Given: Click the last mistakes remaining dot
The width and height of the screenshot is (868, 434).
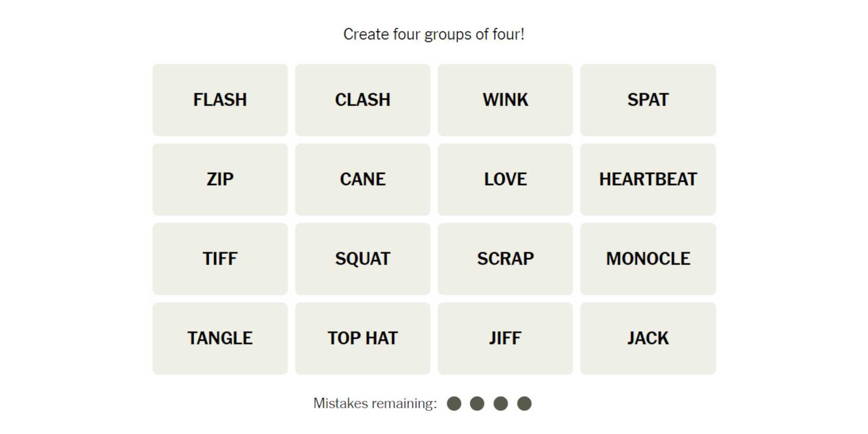Looking at the screenshot, I should coord(524,403).
